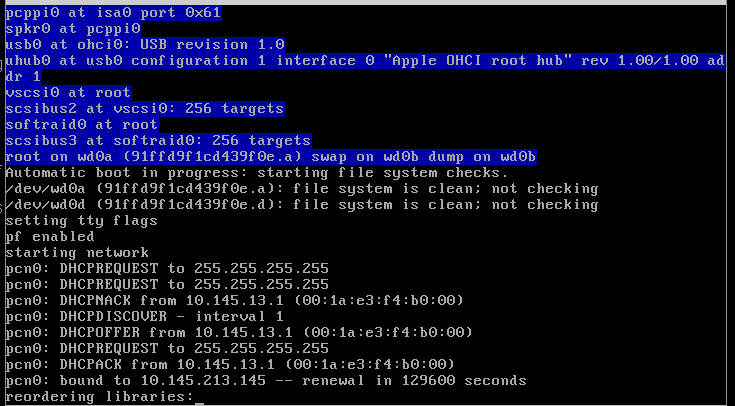
Task: Click the 'DHCPDISCOVER - interval 1' line
Action: click(x=144, y=316)
